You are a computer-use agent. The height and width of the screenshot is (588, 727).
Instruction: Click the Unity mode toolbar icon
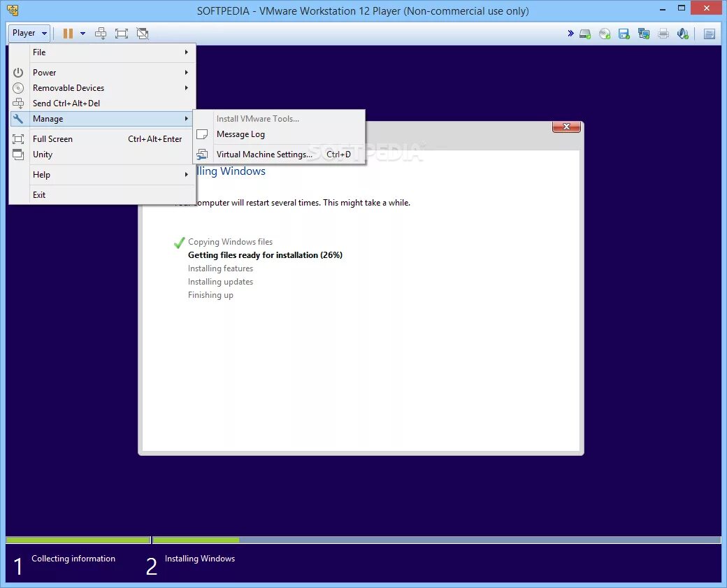click(142, 33)
